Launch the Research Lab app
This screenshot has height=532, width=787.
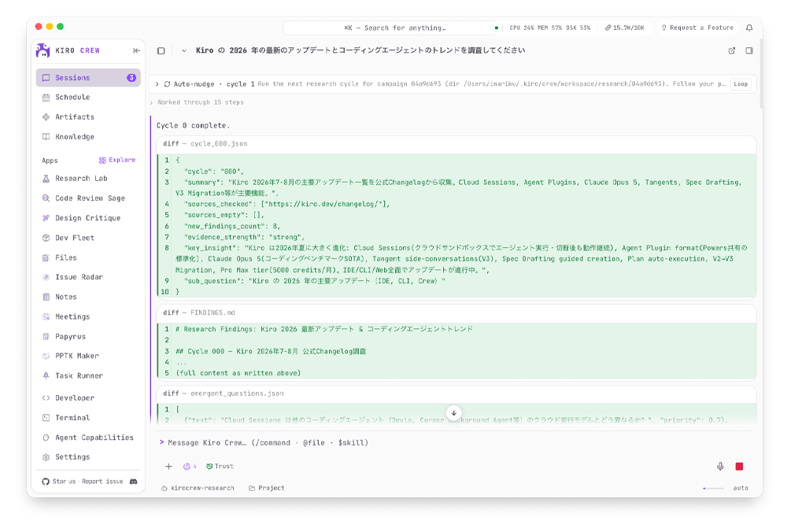click(88, 179)
